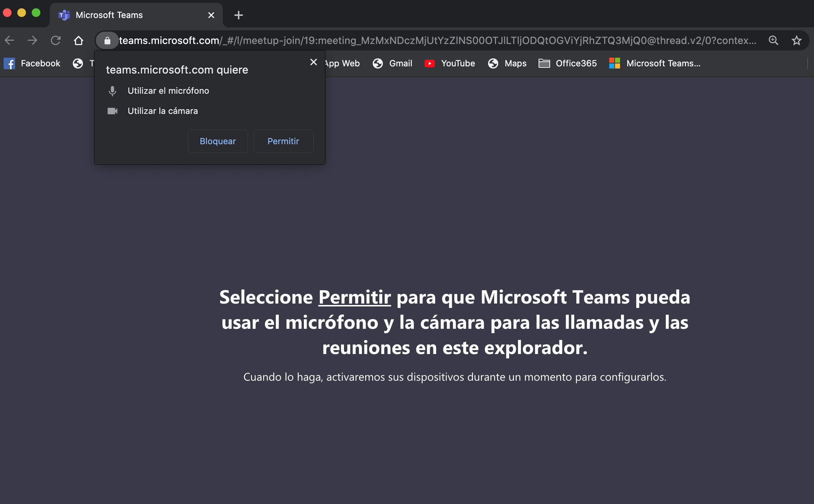Open the Microsoft Teams bookmark
Image resolution: width=814 pixels, height=504 pixels.
pos(655,63)
